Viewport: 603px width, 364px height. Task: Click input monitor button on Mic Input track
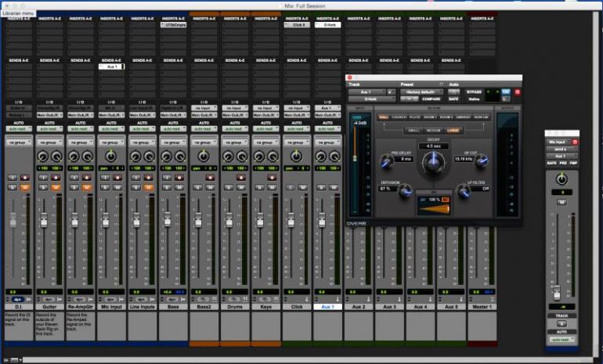coord(105,178)
